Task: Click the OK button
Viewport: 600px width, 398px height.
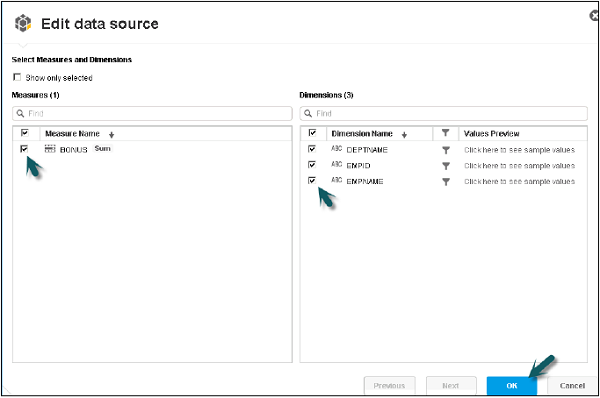Action: tap(512, 385)
